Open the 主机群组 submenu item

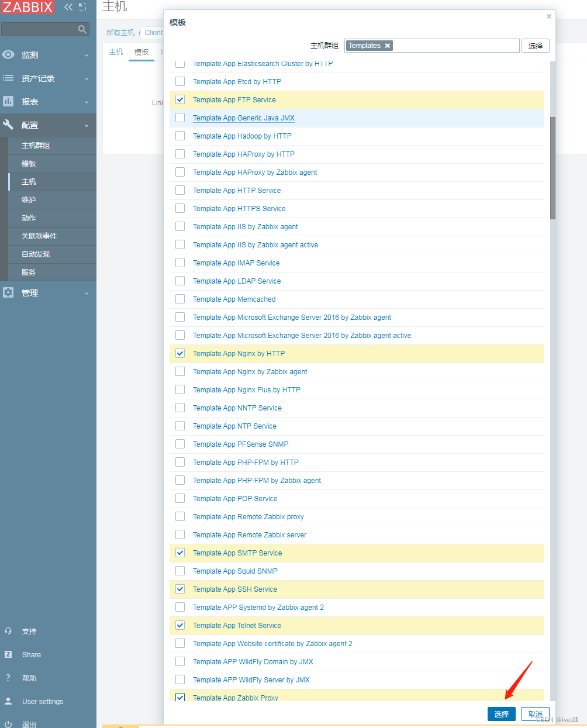(52, 146)
